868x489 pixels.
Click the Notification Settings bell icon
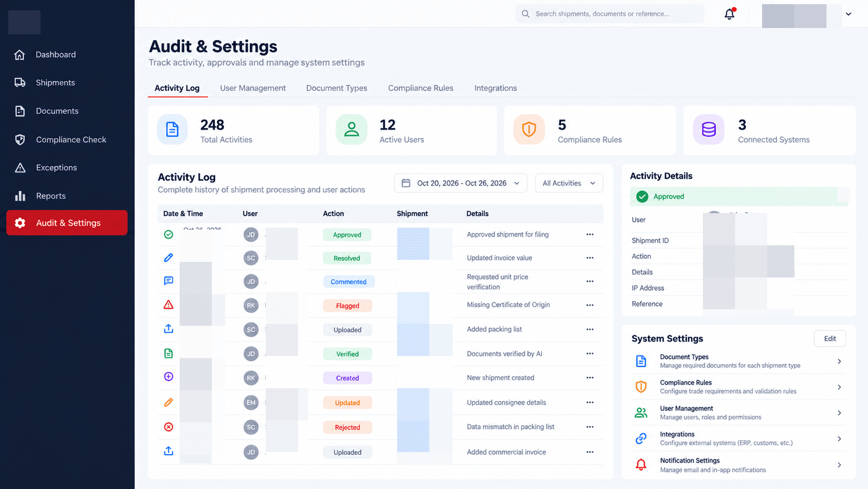641,465
